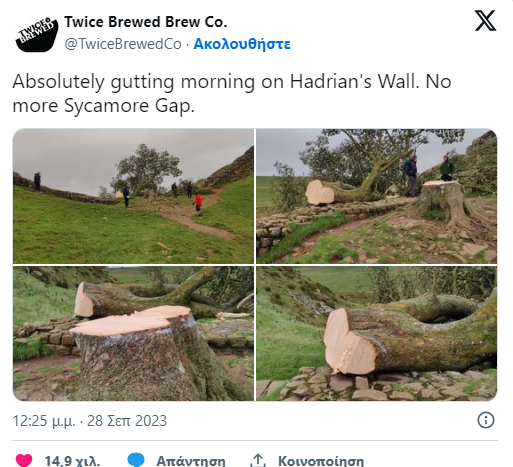513x467 pixels.
Task: Open the X logo in the tweet corner
Action: click(485, 21)
